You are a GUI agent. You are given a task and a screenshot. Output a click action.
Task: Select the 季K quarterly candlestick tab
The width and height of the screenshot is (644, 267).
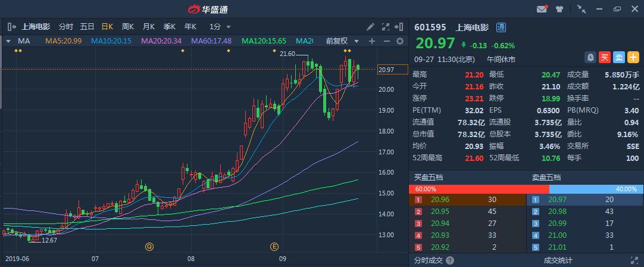coord(170,27)
